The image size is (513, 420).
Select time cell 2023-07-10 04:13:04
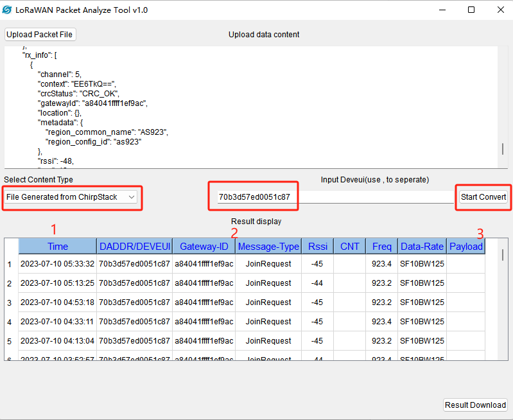[58, 341]
